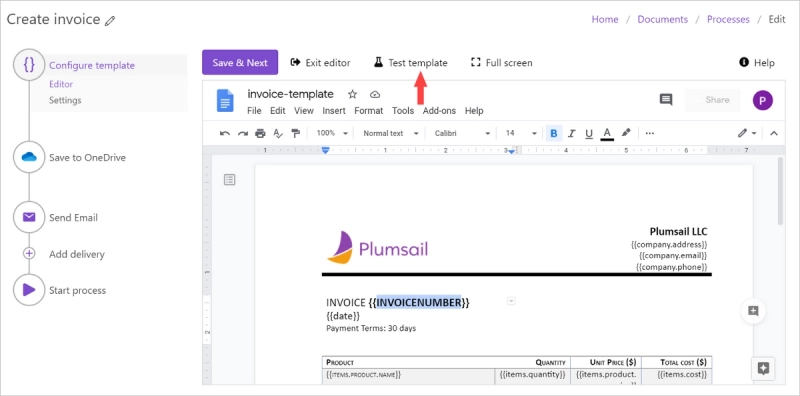
Task: Click the highlight color marker icon
Action: tap(626, 133)
